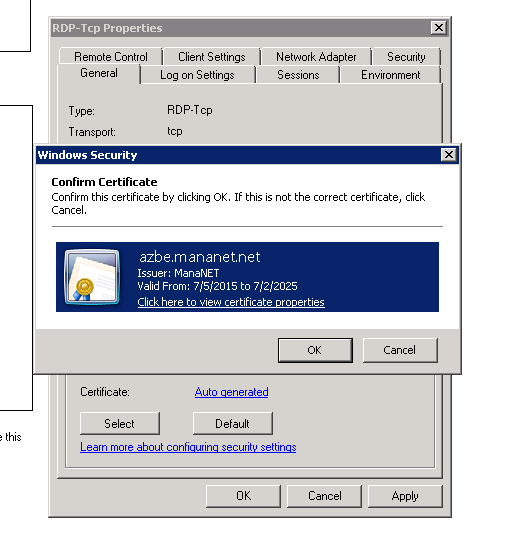Close the Windows Security dialog
513x541 pixels.
(448, 155)
